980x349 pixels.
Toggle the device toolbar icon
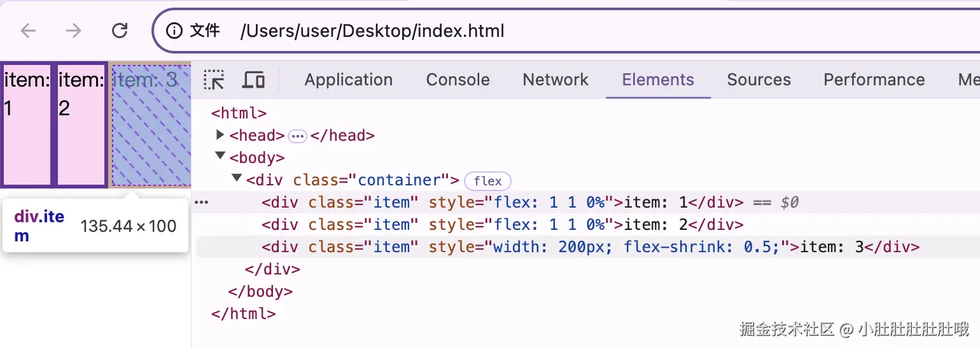(x=253, y=80)
